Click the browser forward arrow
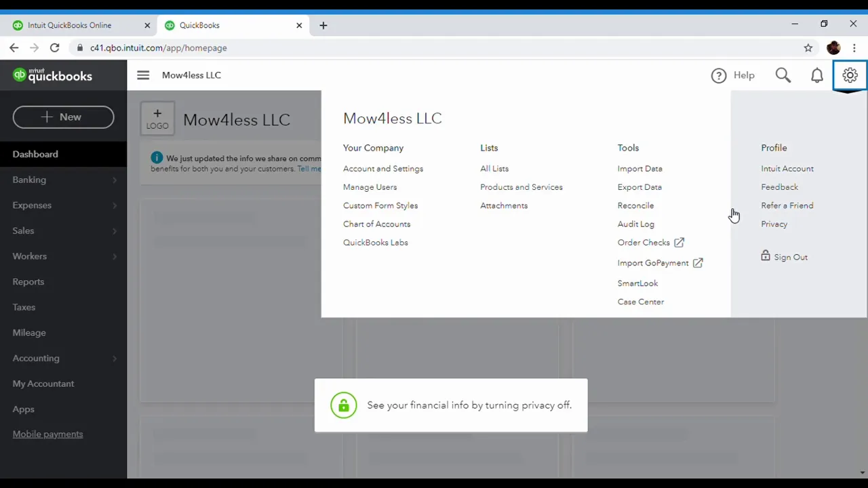868x488 pixels. click(34, 48)
